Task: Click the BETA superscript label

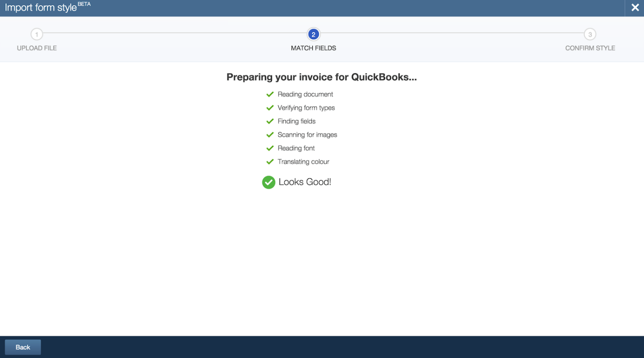Action: click(x=84, y=4)
